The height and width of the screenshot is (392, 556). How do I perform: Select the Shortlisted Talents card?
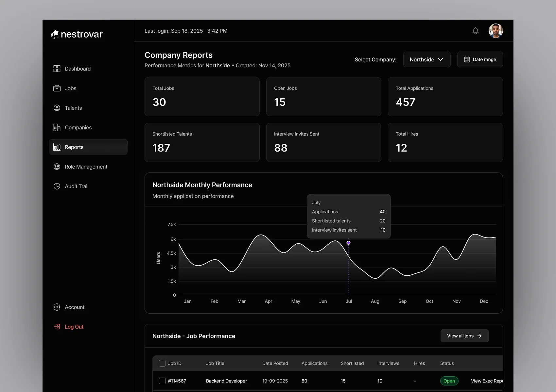(x=202, y=142)
